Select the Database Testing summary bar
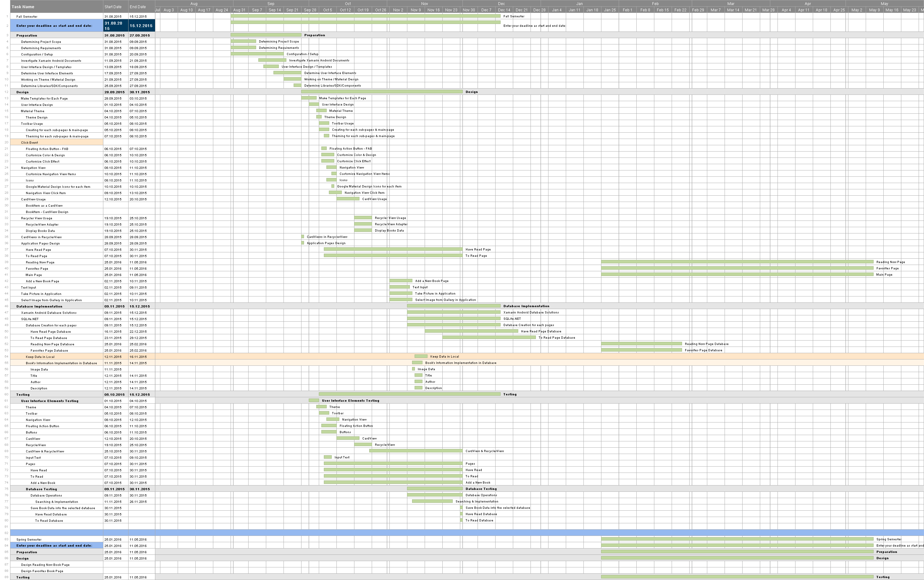Screen dimensions: 924x580 434,489
